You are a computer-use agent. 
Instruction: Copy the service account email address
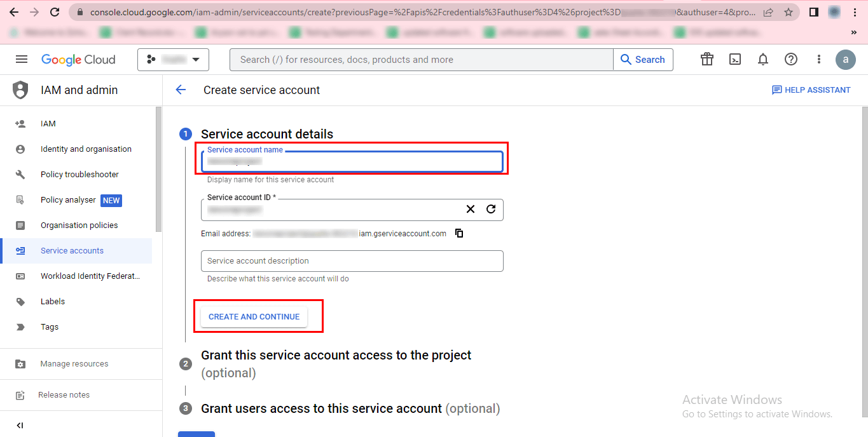pyautogui.click(x=459, y=233)
